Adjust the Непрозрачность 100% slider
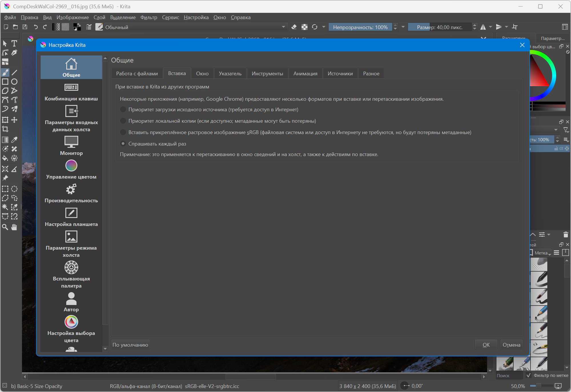This screenshot has width=571, height=392. tap(360, 27)
